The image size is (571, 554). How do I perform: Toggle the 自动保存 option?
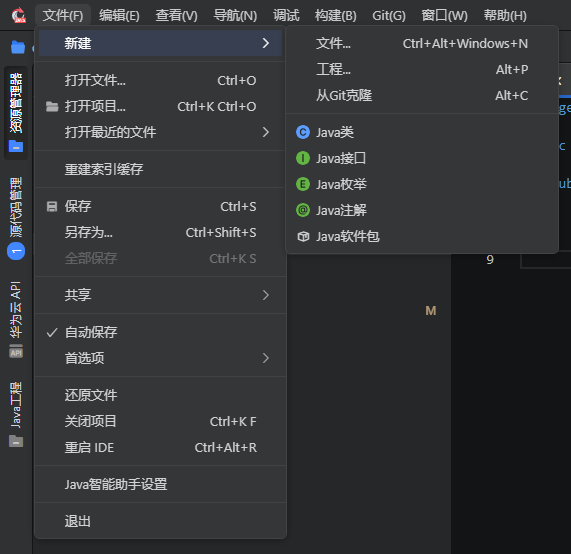161,332
